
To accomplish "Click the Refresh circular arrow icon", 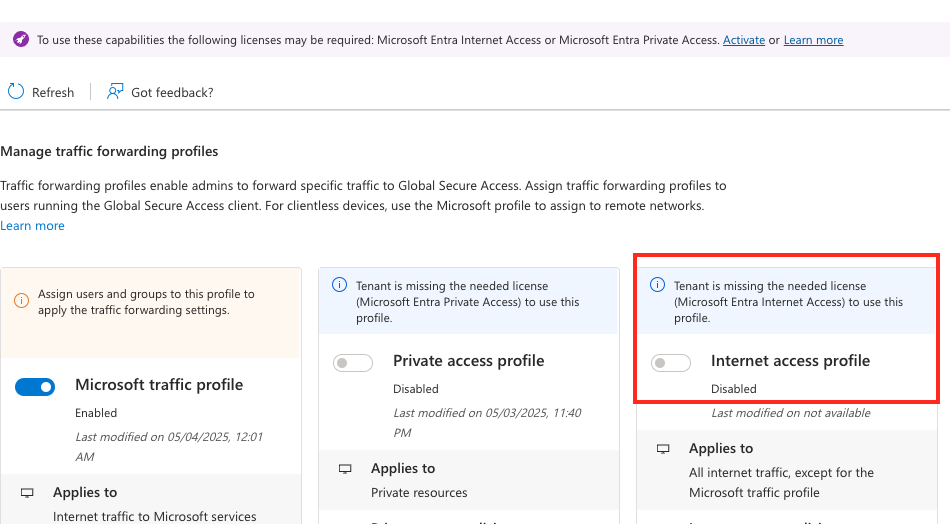I will pos(16,91).
